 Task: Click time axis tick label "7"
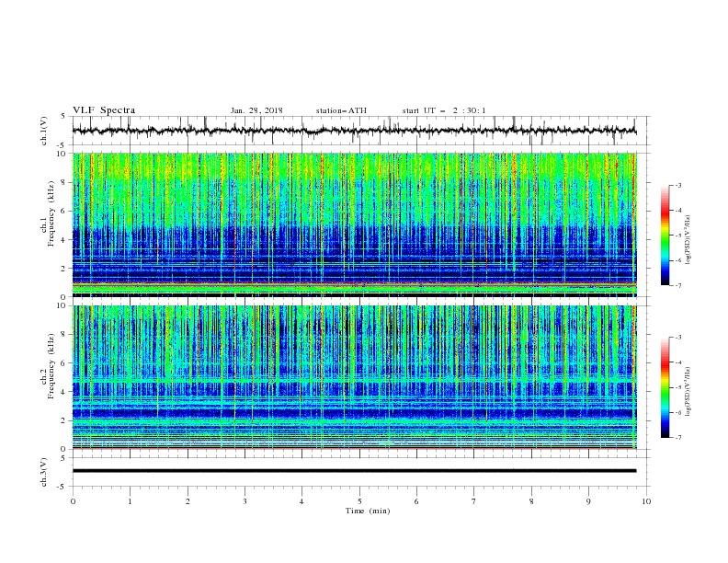click(x=474, y=501)
